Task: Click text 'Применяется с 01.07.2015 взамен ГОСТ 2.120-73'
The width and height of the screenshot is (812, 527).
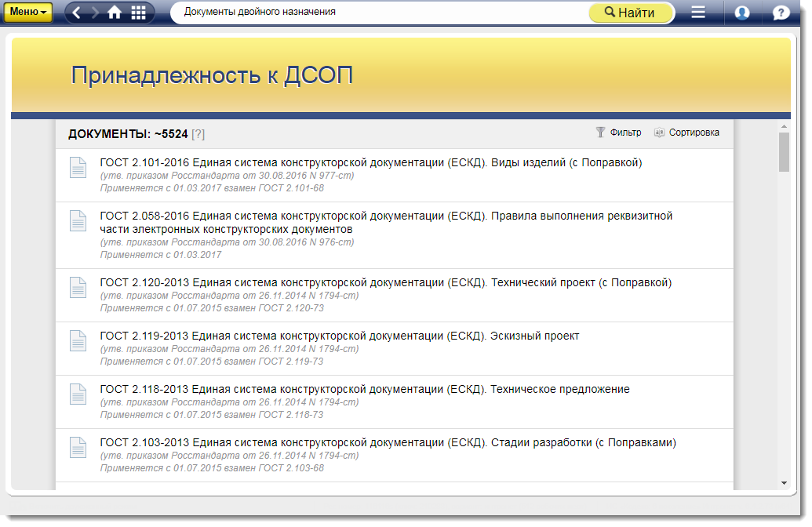Action: 212,308
